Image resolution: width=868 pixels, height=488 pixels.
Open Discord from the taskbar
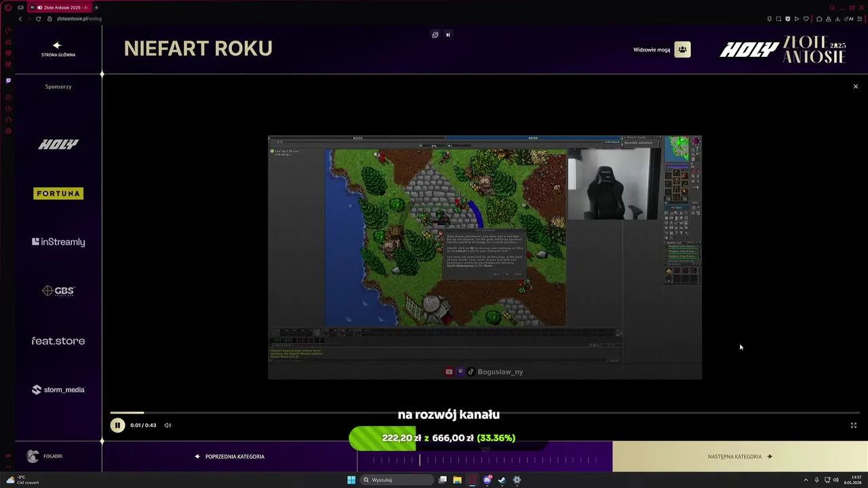487,480
